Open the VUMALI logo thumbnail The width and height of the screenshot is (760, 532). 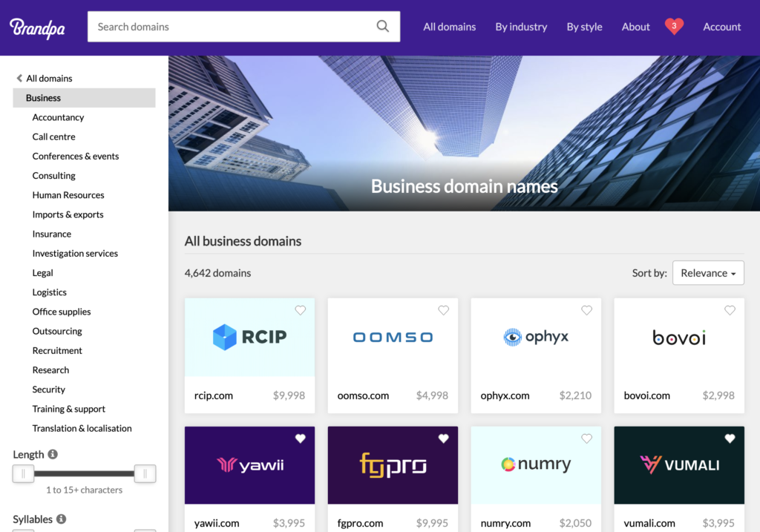[x=679, y=465]
